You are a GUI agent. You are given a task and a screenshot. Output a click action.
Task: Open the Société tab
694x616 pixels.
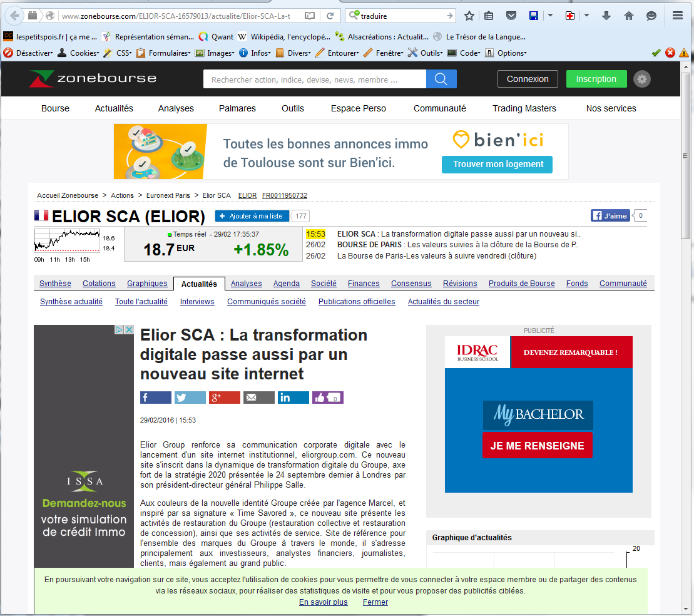(324, 284)
